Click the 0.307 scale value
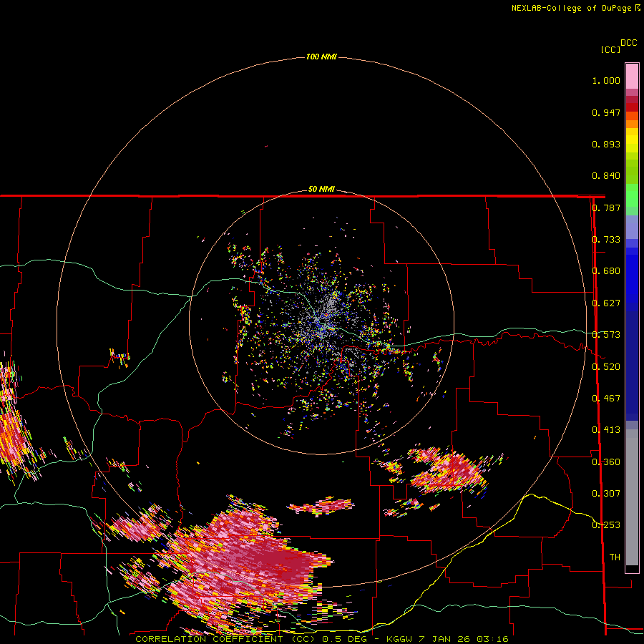Image resolution: width=644 pixels, height=644 pixels. click(606, 494)
